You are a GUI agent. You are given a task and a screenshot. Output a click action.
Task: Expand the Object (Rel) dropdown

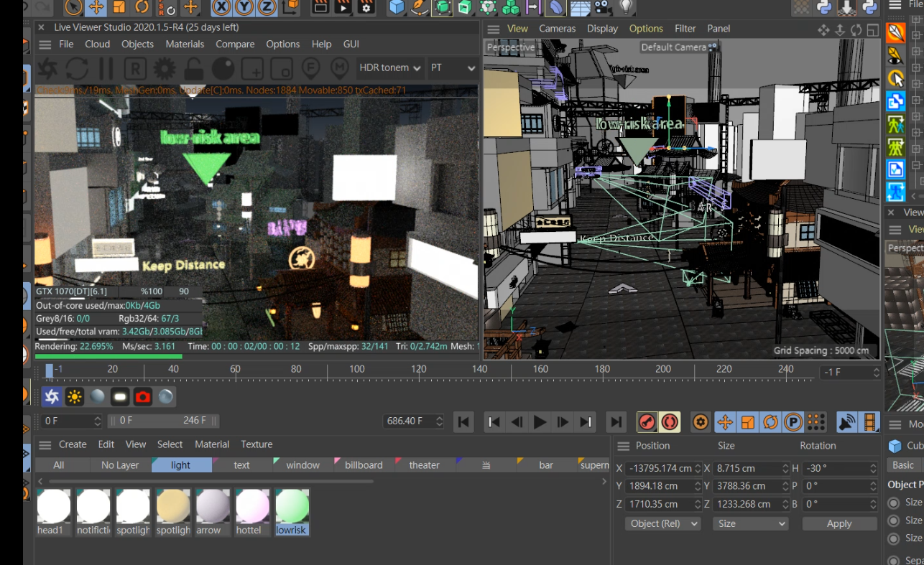[662, 523]
